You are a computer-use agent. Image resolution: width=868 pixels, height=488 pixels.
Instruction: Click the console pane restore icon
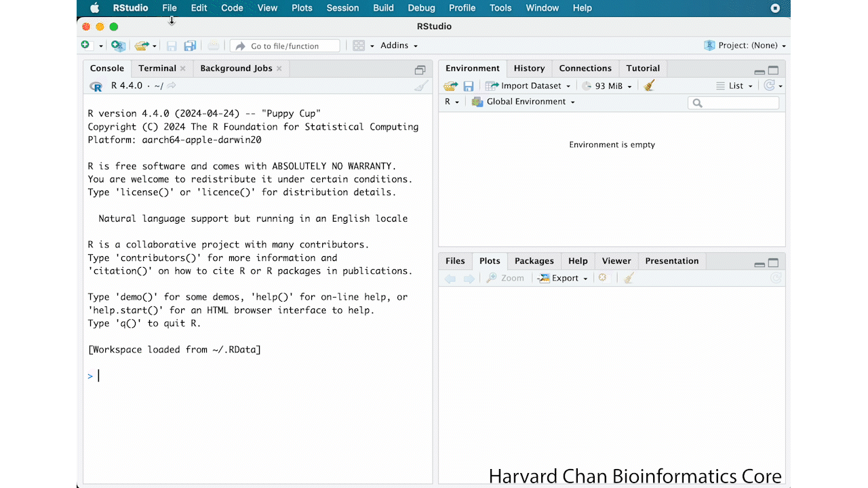tap(420, 70)
